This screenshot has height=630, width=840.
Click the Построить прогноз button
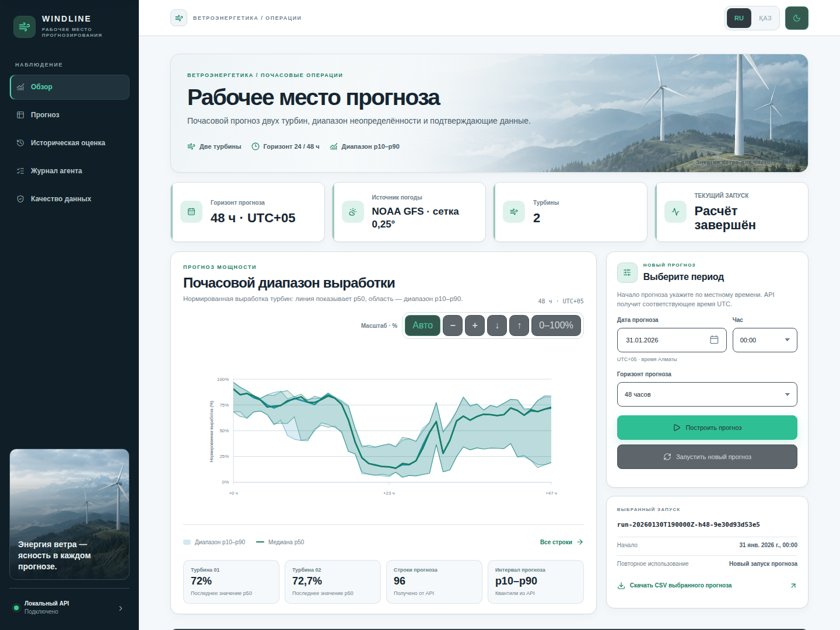pyautogui.click(x=707, y=428)
